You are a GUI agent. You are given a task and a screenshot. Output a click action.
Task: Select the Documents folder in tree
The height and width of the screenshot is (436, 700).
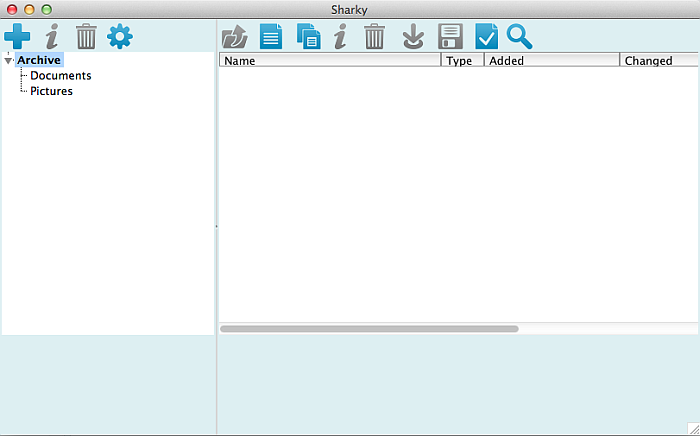click(60, 76)
